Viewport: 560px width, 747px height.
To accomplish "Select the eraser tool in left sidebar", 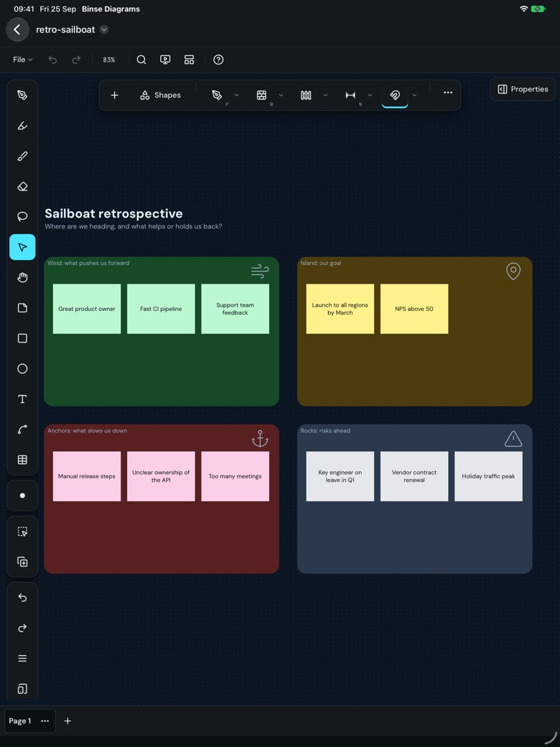I will pos(22,186).
